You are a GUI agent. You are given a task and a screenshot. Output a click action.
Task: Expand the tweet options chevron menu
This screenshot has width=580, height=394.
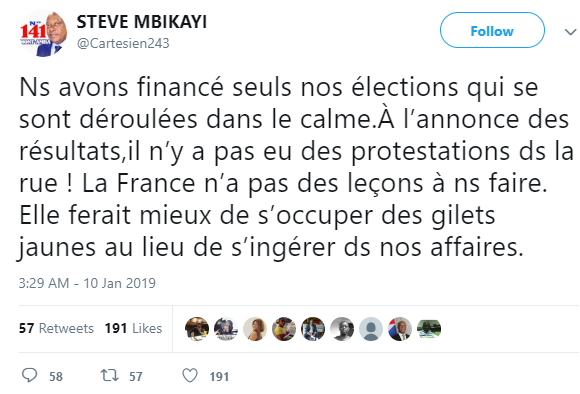[570, 32]
